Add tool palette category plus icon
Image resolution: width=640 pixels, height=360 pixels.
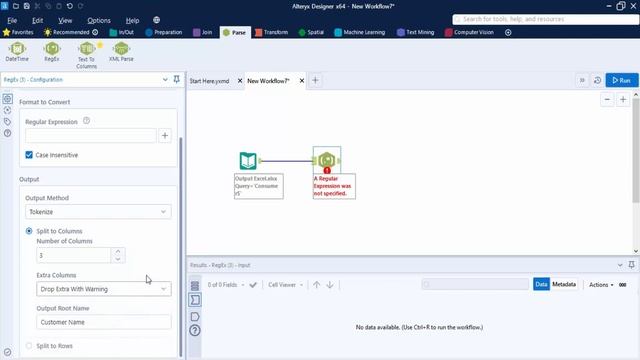[x=508, y=32]
